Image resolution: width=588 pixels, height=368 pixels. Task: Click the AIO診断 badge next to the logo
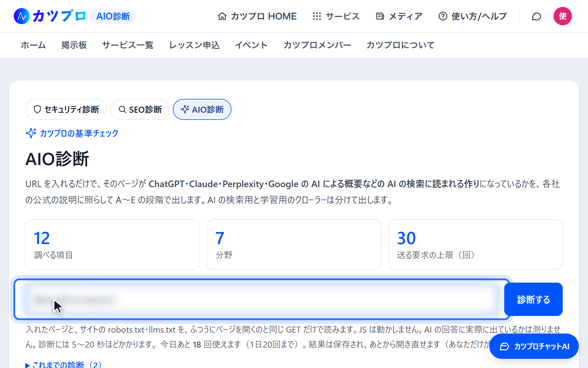point(113,16)
